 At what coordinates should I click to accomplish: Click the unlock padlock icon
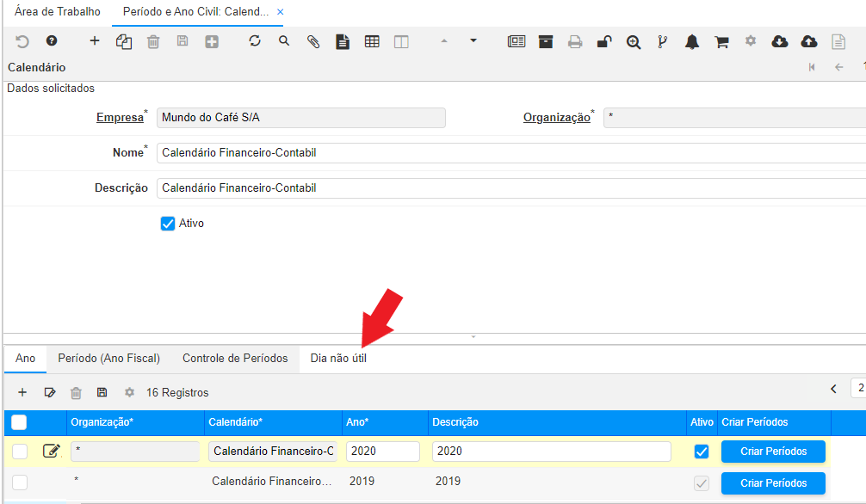tap(604, 41)
